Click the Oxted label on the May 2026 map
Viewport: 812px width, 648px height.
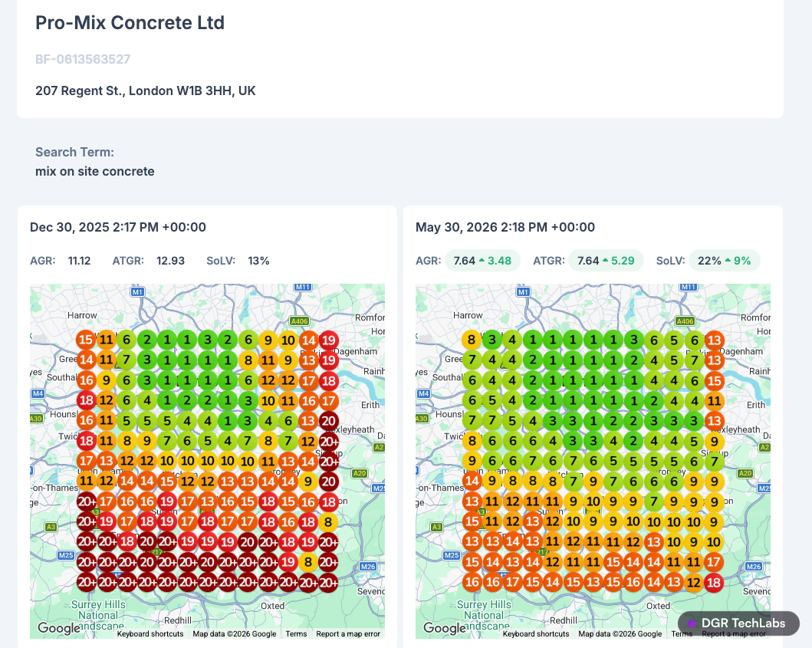(x=658, y=606)
